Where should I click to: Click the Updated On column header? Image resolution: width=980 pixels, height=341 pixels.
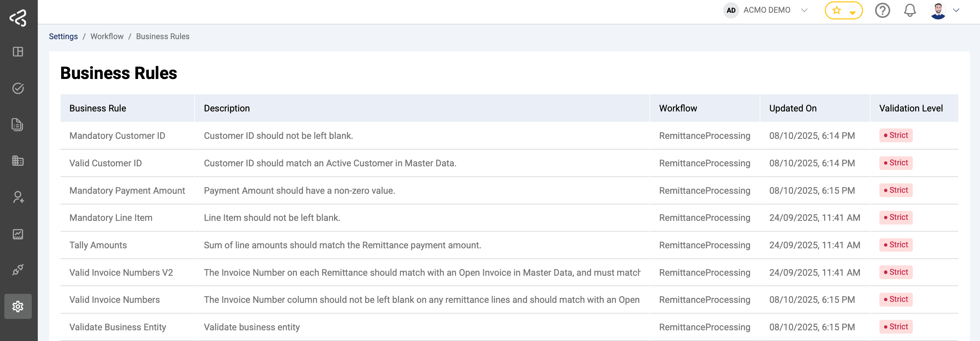792,108
